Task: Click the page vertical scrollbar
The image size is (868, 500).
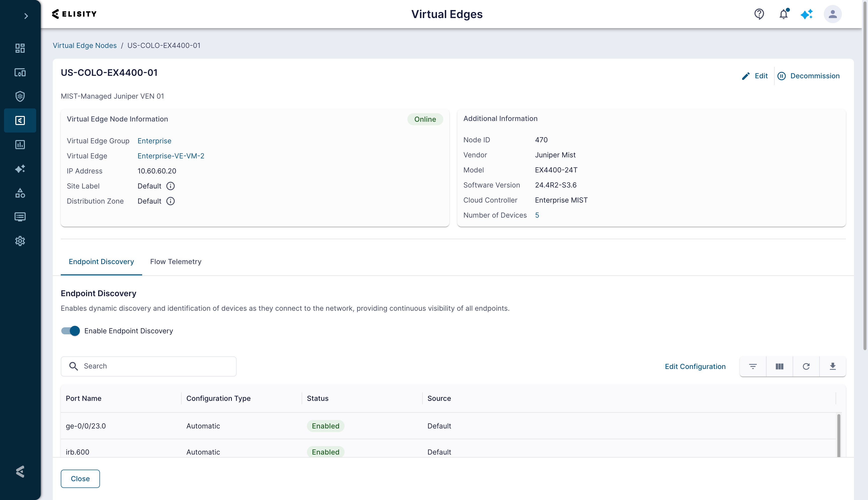Action: 865,175
